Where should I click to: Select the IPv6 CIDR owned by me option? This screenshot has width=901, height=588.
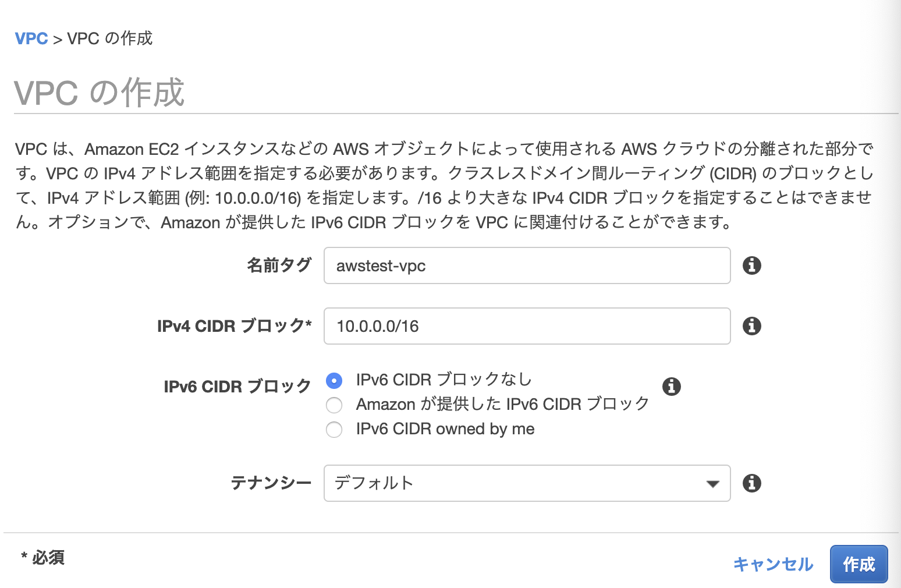coord(334,430)
